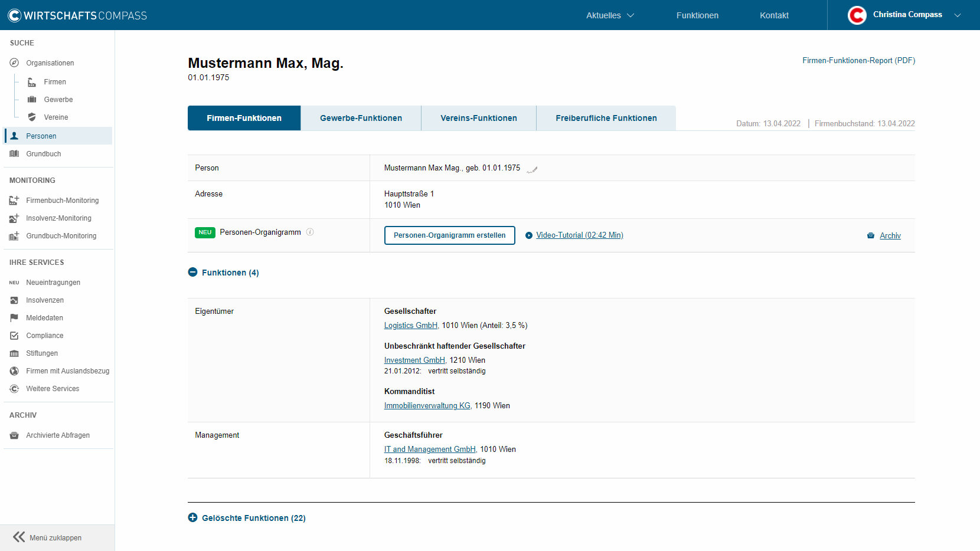
Task: Click the Neueintragungen NEU icon
Action: tap(14, 283)
